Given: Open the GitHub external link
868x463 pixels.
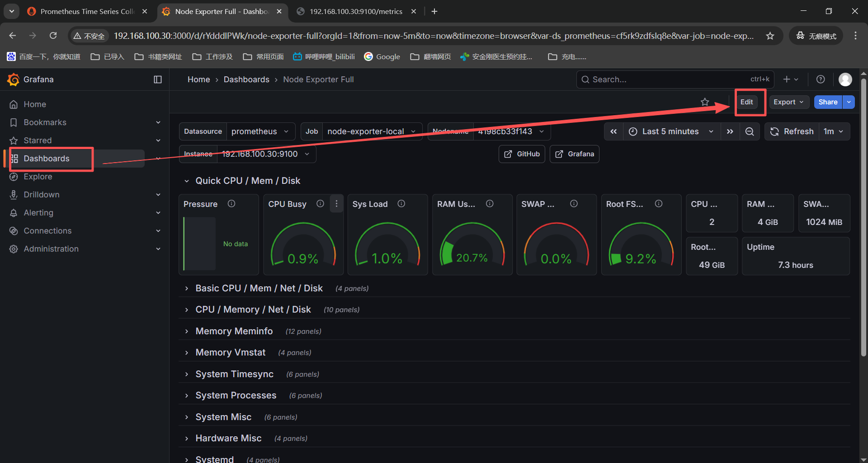Looking at the screenshot, I should (522, 154).
